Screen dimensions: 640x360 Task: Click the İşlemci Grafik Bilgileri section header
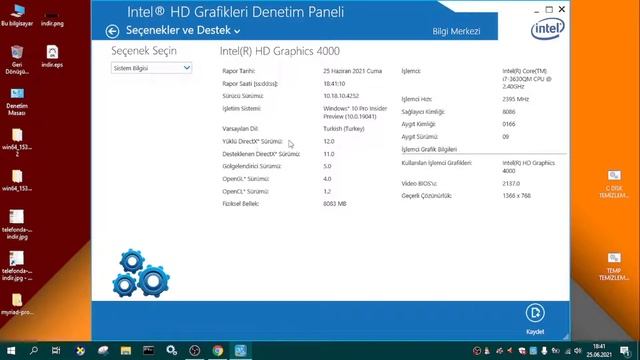point(429,149)
